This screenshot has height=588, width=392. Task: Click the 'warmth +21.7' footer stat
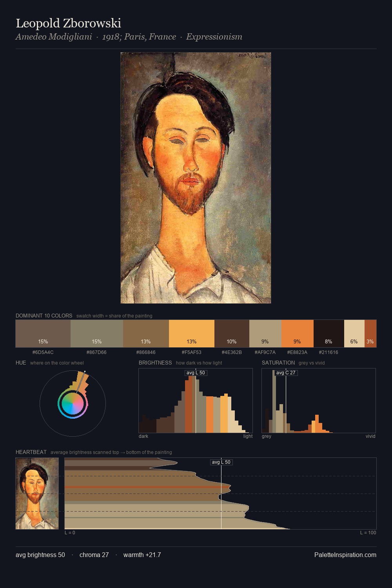(x=142, y=555)
